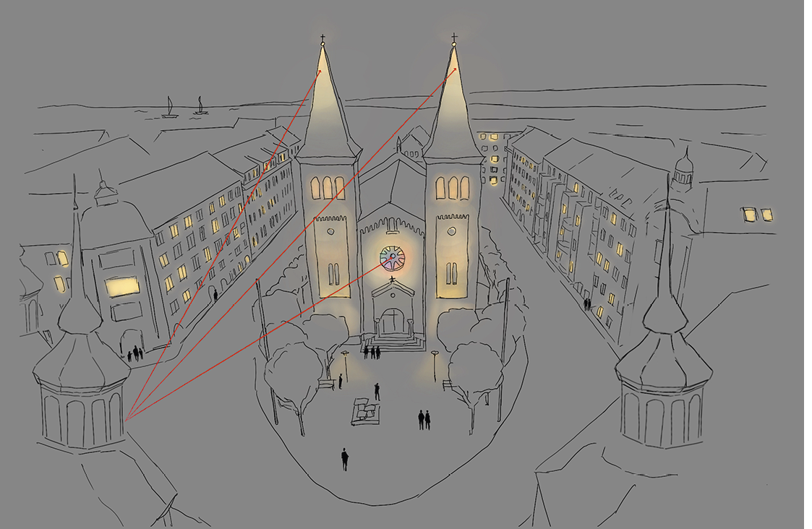Click the two people on the right street

(587, 304)
